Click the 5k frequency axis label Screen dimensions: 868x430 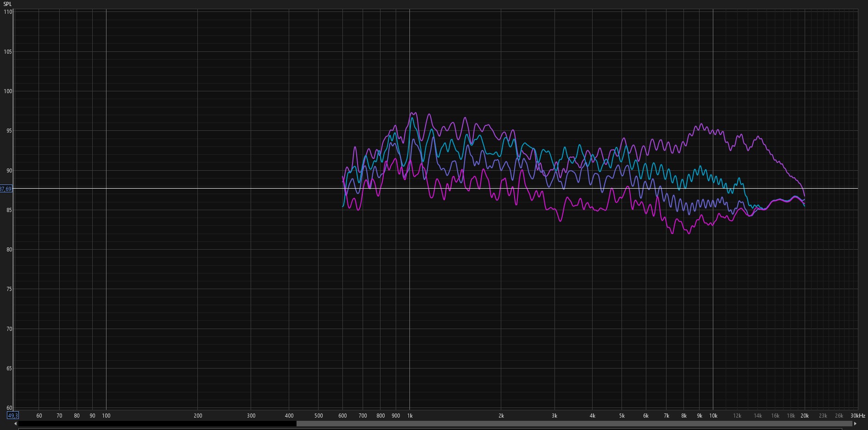tap(622, 416)
